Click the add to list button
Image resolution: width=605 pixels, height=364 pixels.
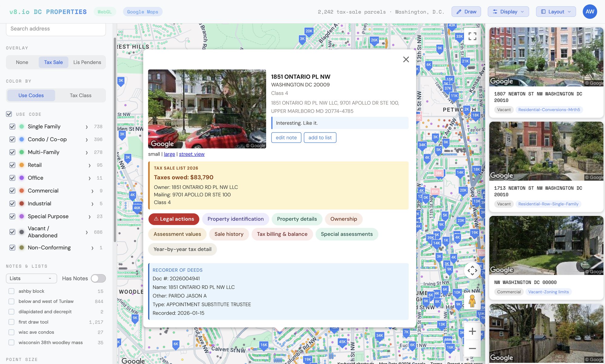[x=320, y=138]
